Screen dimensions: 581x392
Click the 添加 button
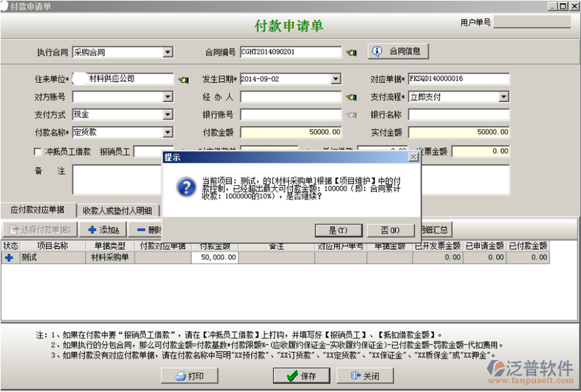click(x=103, y=230)
